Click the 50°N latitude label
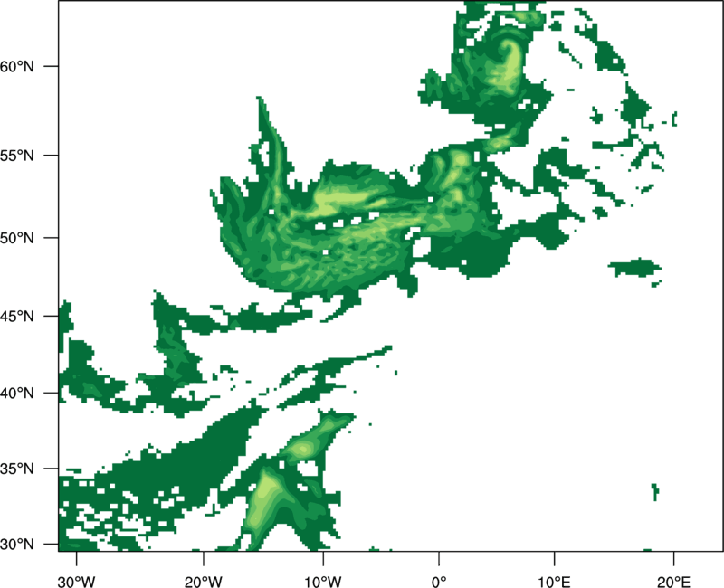 (17, 238)
